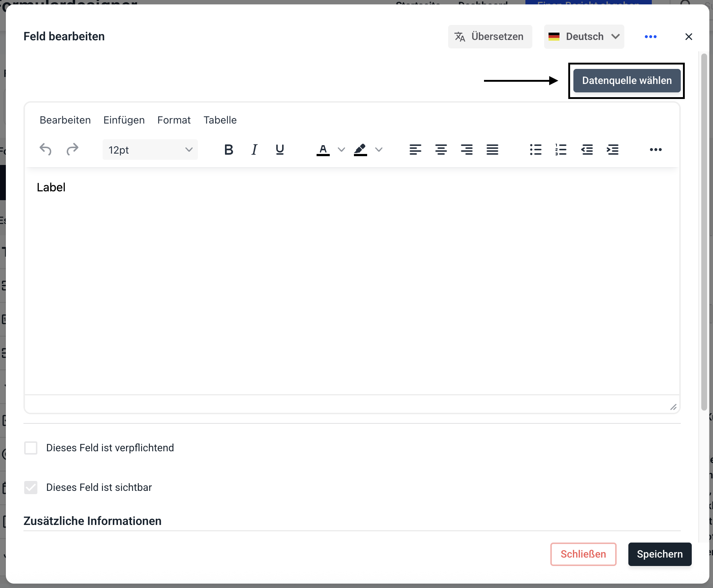
Task: Click the Undo arrow icon
Action: 45,150
